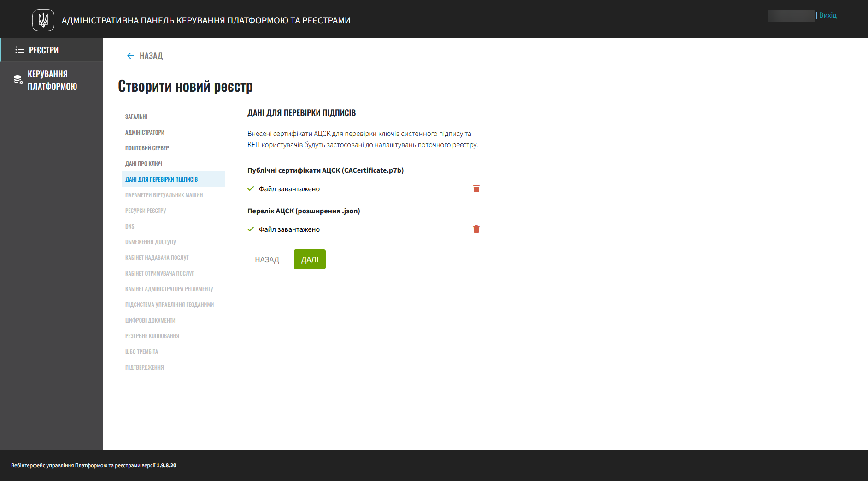868x481 pixels.
Task: Select ШБО Трембіта step
Action: (141, 352)
